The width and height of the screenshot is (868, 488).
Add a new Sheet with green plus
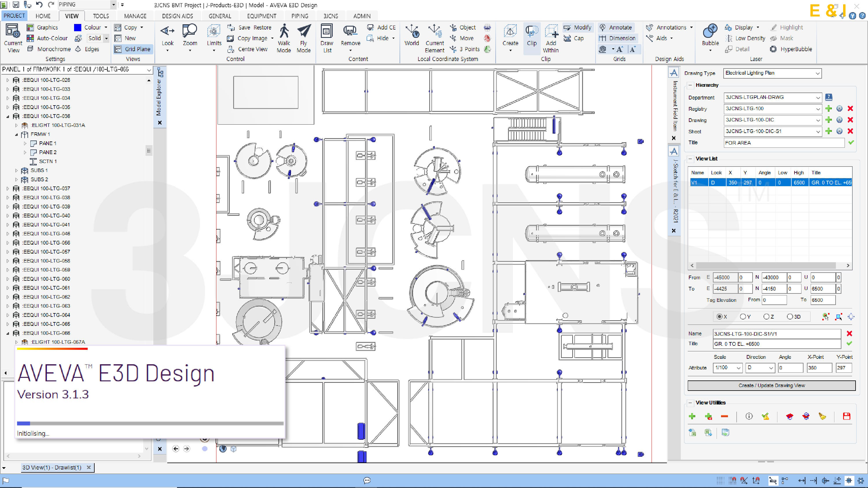(x=829, y=131)
